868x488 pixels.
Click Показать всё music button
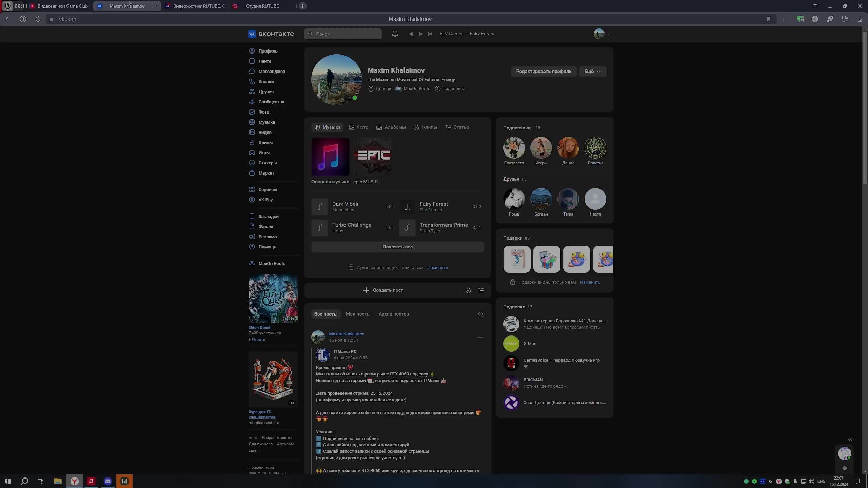click(x=398, y=247)
